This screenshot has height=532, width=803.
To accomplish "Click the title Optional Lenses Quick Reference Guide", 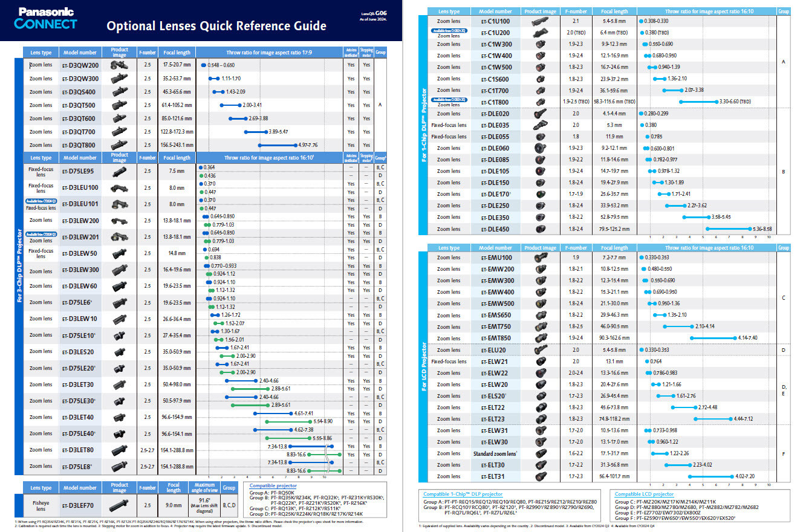I will 216,26.
